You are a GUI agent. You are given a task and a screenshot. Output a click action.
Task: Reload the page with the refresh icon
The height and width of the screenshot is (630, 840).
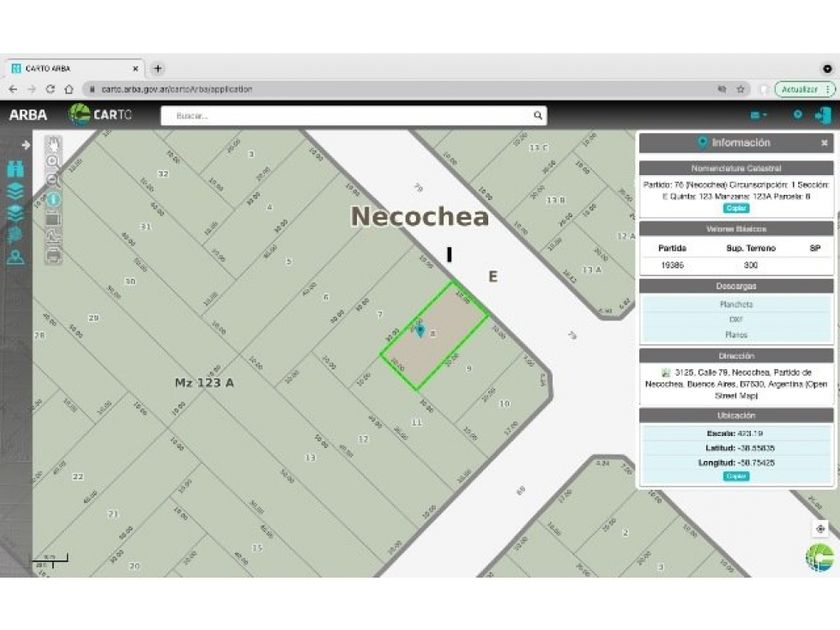click(50, 89)
